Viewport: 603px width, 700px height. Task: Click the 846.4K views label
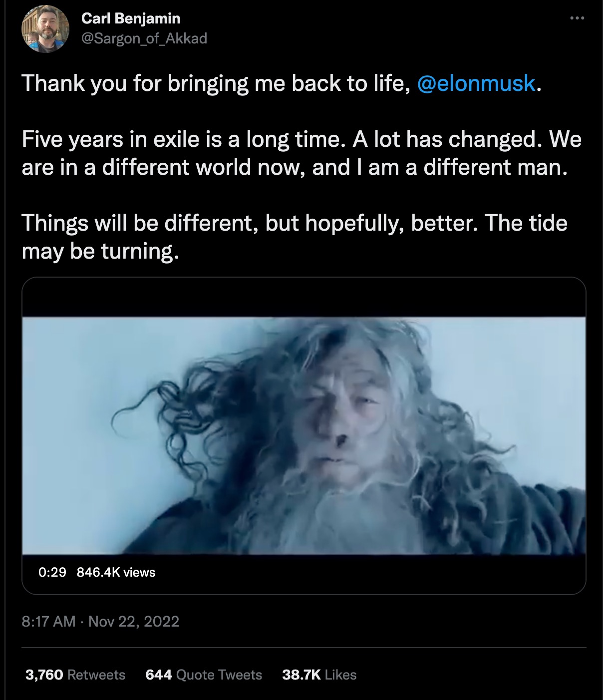[x=117, y=573]
